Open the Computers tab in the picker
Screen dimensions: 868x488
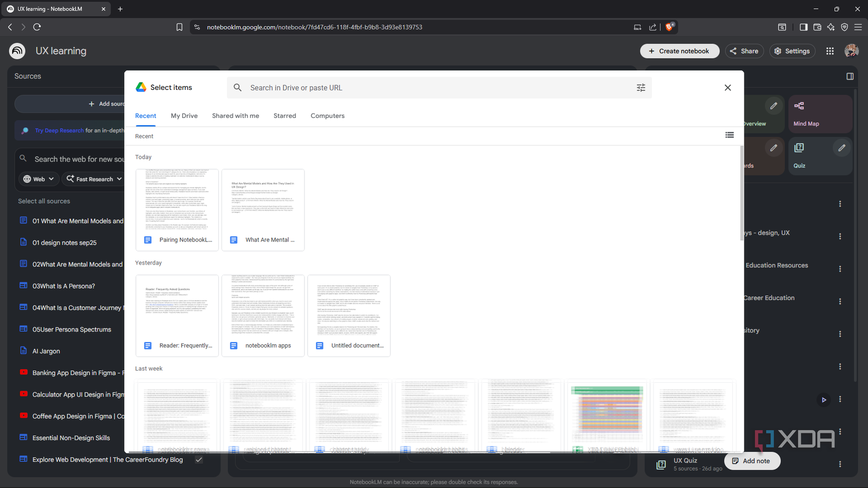coord(327,116)
